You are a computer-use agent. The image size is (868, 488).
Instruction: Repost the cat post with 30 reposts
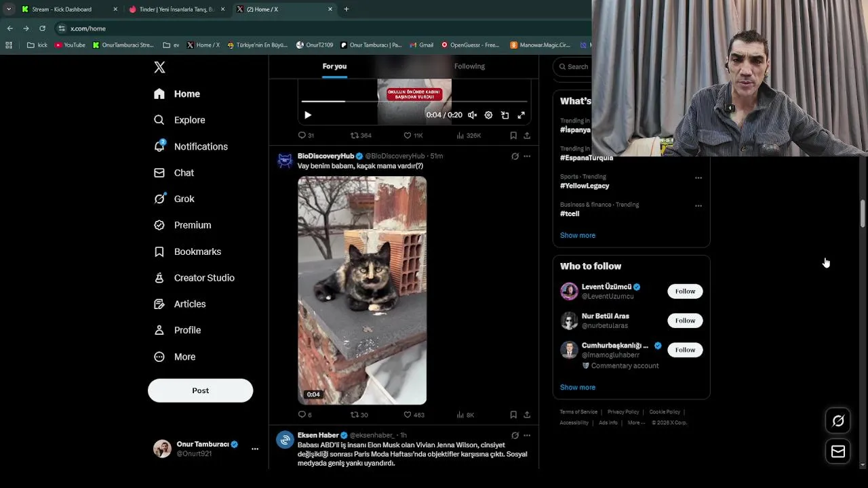pos(359,415)
